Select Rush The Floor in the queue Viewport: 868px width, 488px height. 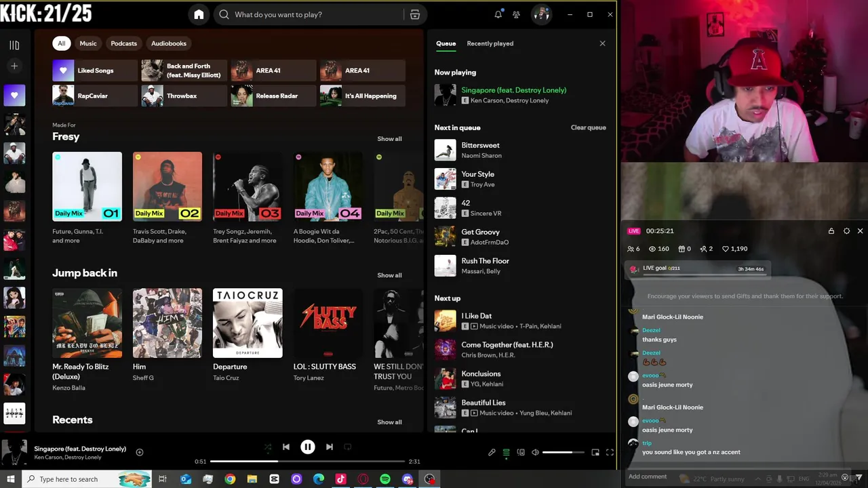point(520,266)
